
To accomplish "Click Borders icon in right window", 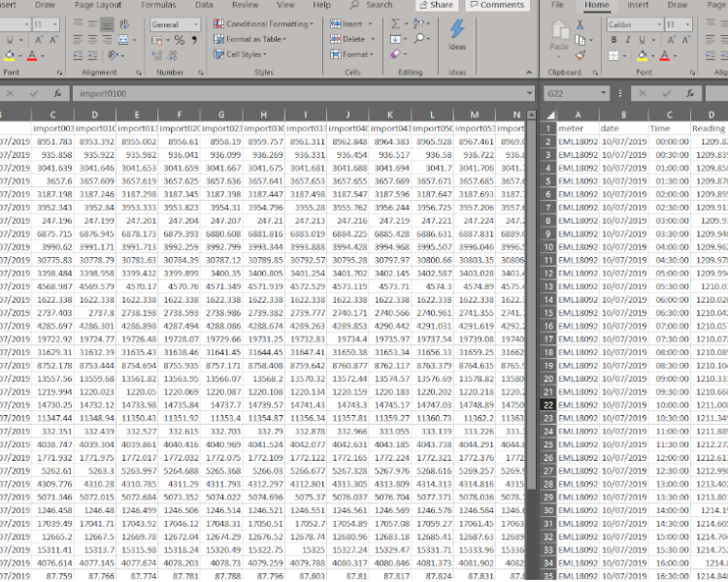I will click(613, 55).
